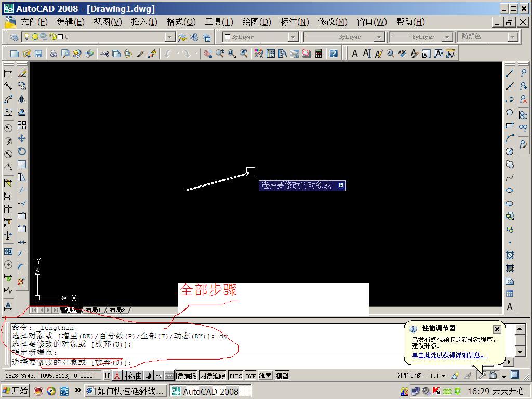Click the Cut scissors icon
532x399 pixels.
104,54
